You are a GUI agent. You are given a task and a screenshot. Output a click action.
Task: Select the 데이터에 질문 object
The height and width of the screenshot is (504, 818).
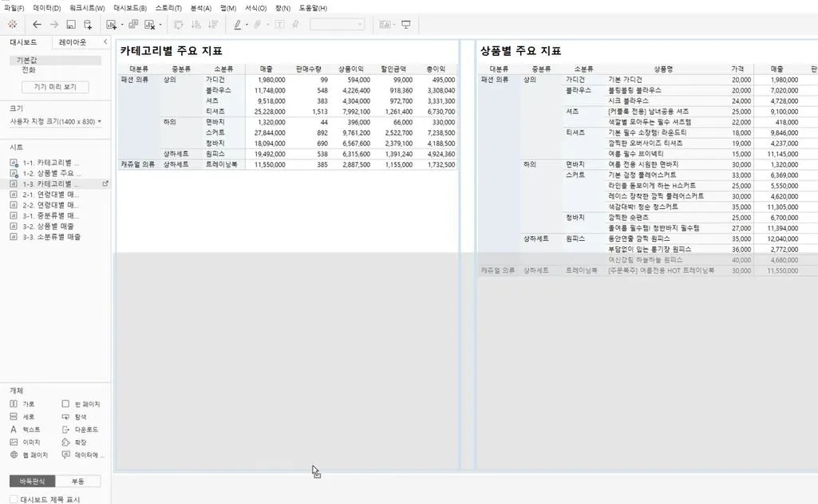[x=82, y=455]
